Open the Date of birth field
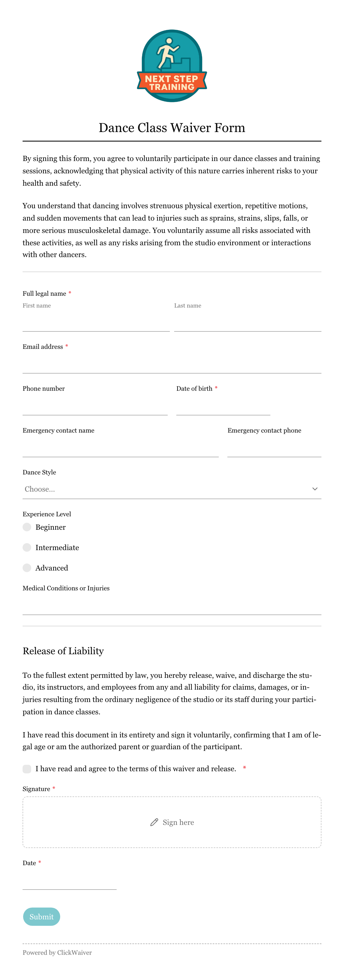The image size is (344, 980). click(x=223, y=405)
